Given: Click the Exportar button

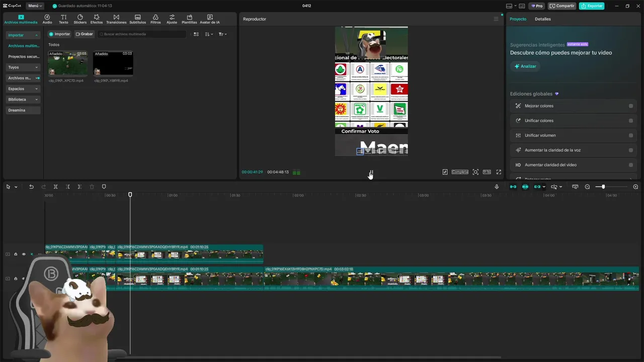Looking at the screenshot, I should (592, 6).
